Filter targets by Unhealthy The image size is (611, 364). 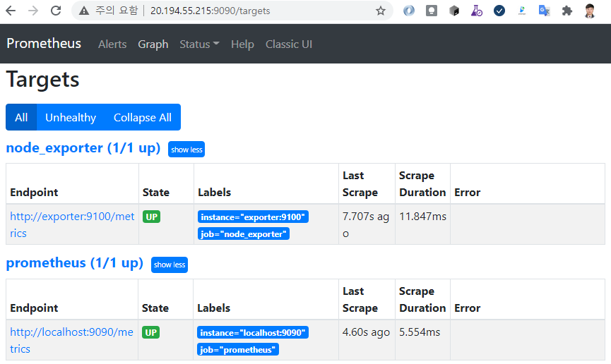point(71,117)
